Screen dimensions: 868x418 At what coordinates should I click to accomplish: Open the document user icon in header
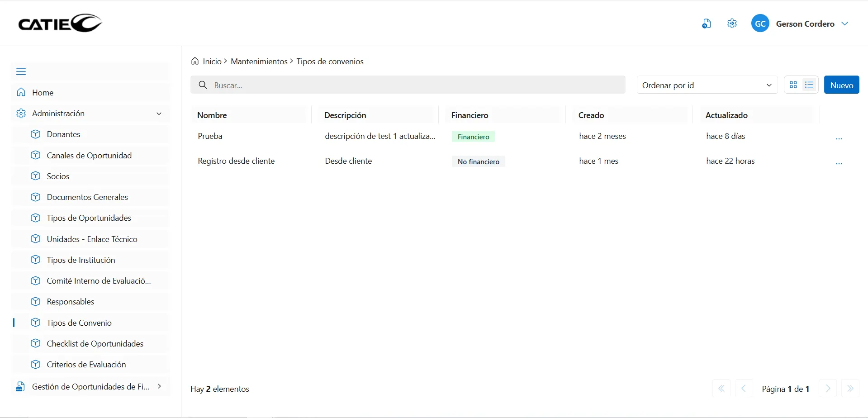[706, 24]
